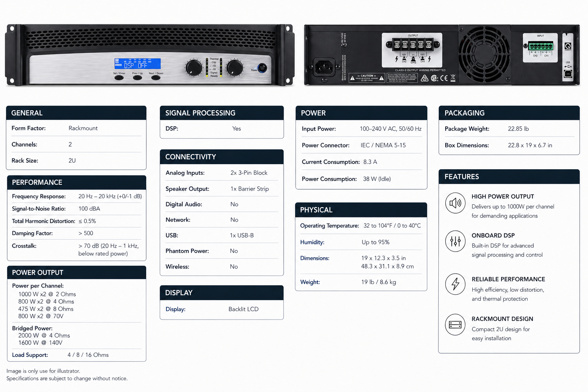Click the green input block connector

(x=541, y=46)
